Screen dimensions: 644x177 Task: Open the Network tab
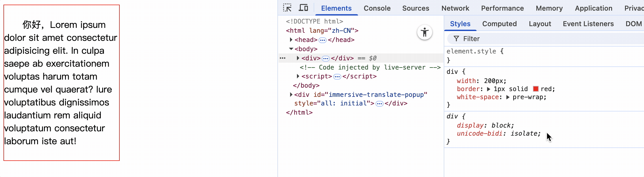(x=455, y=8)
